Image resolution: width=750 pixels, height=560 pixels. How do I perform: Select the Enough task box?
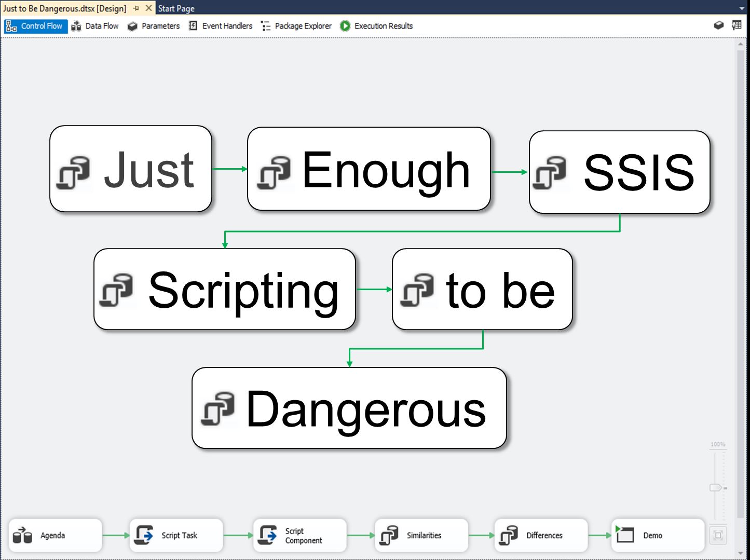[x=369, y=169]
